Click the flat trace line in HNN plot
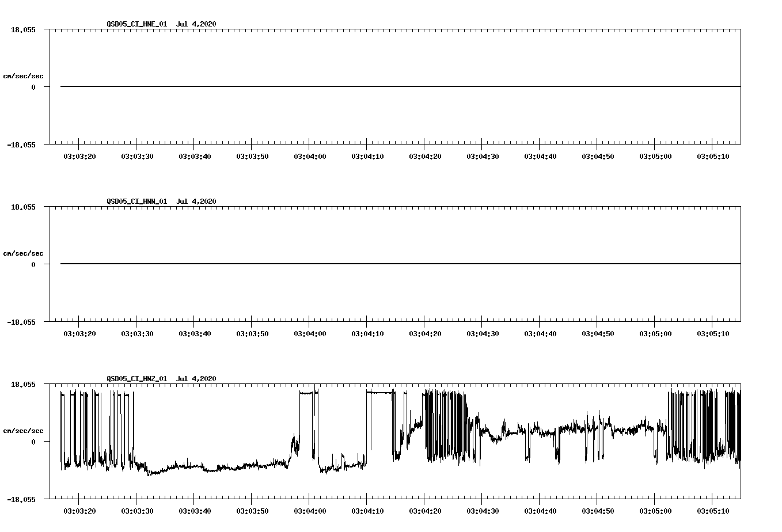The height and width of the screenshot is (532, 782). (400, 264)
